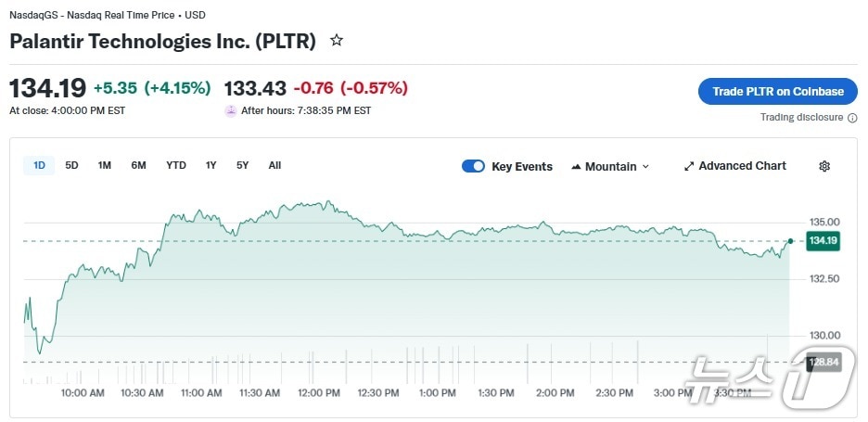Open the Trading disclosure link
Screen dimensions: 868x422
(801, 118)
